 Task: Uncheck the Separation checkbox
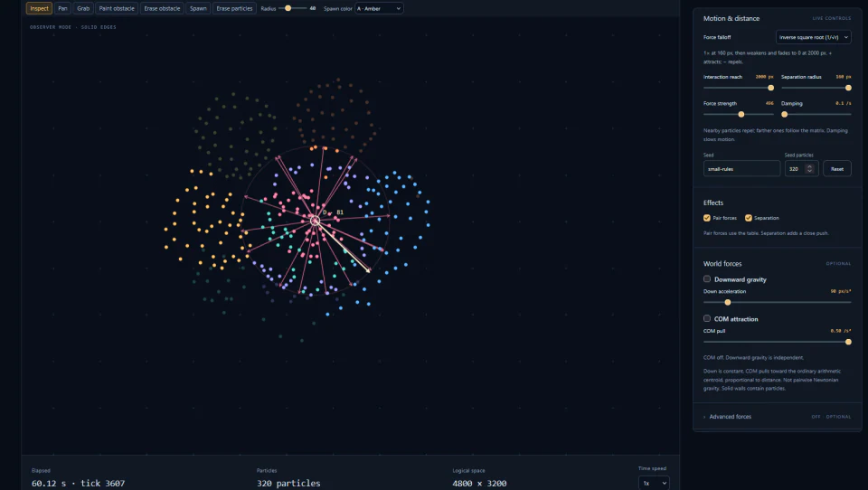[748, 218]
